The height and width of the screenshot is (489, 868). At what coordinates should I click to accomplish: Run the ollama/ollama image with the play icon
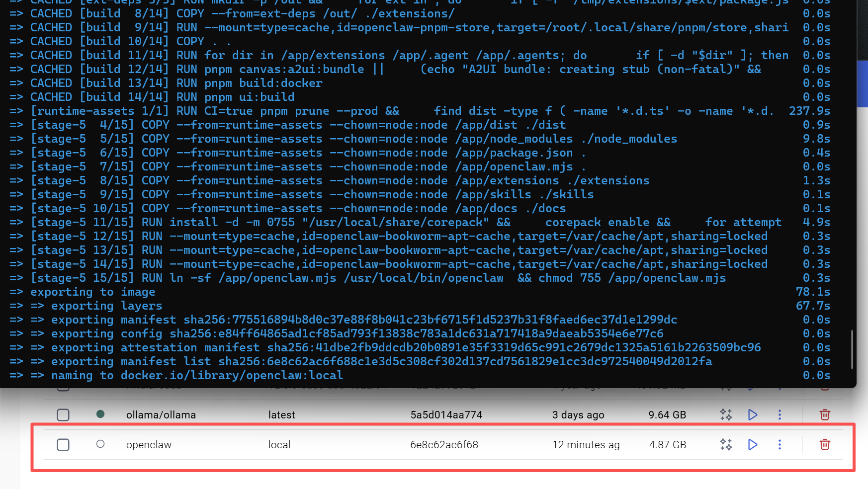[x=753, y=414]
